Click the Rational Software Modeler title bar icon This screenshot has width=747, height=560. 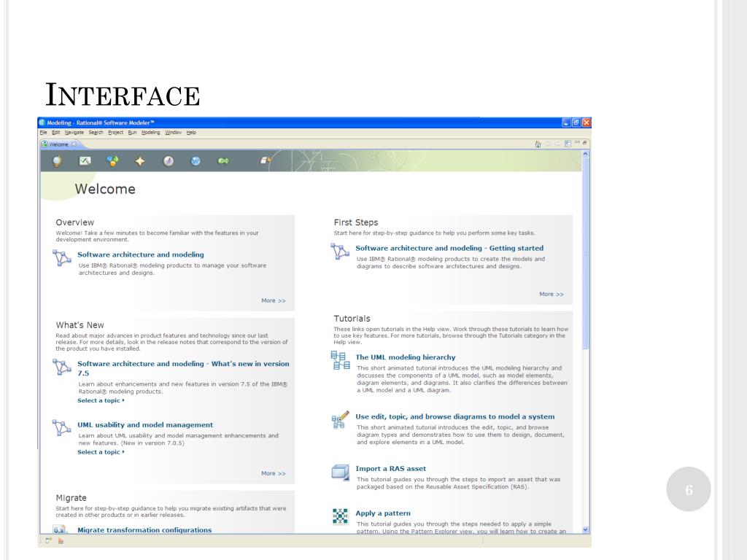tap(42, 122)
